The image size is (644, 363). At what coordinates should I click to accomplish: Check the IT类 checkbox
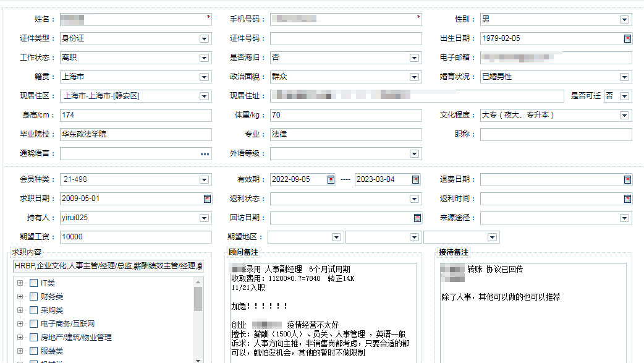tap(33, 283)
